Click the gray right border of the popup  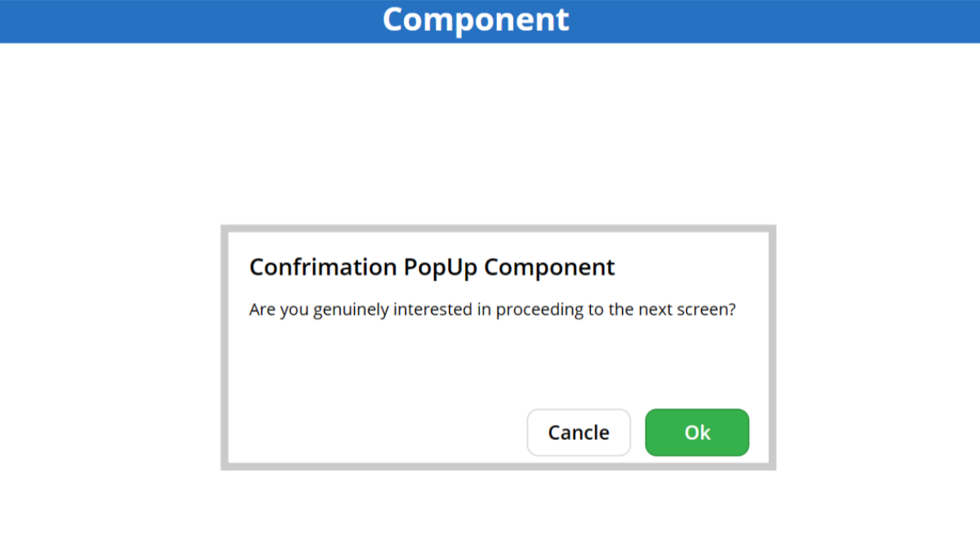(x=772, y=347)
